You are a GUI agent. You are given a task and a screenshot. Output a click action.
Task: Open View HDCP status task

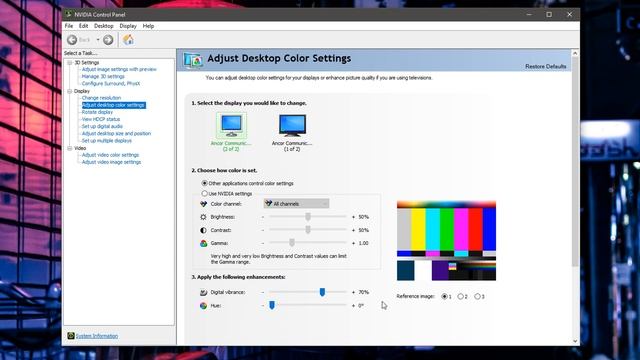click(101, 119)
